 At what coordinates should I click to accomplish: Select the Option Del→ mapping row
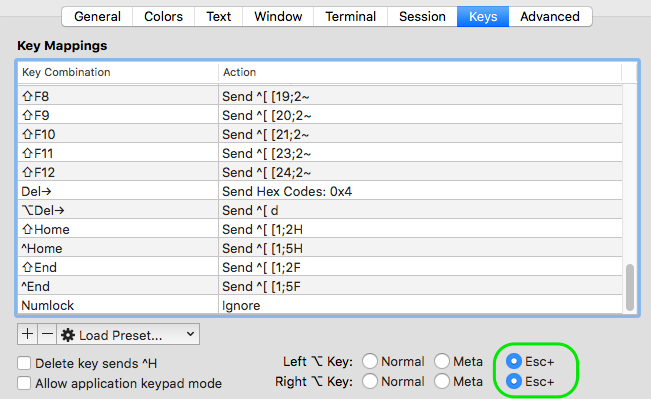click(x=320, y=211)
